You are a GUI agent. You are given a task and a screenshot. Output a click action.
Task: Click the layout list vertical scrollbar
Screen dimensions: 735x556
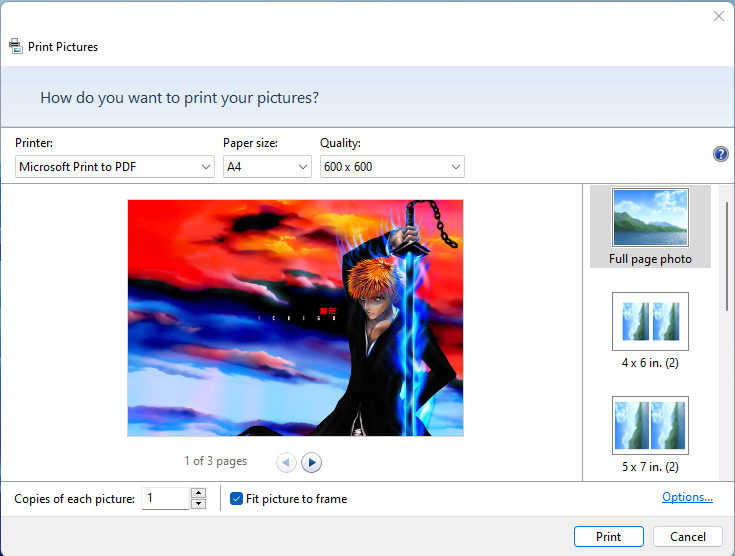point(727,256)
